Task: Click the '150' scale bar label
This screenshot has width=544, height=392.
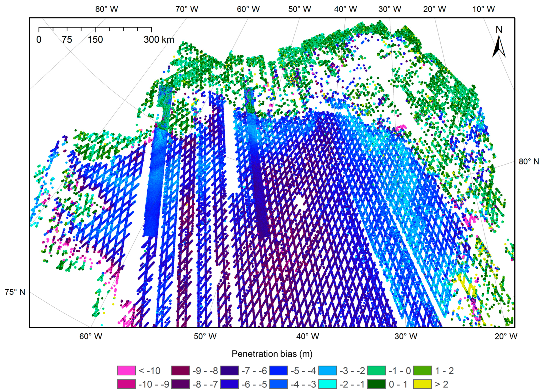Action: pos(95,39)
